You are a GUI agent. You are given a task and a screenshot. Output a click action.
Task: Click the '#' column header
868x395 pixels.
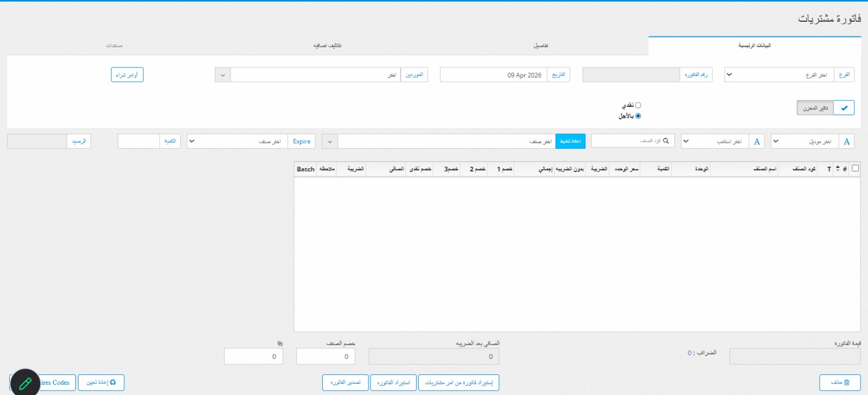coord(845,169)
